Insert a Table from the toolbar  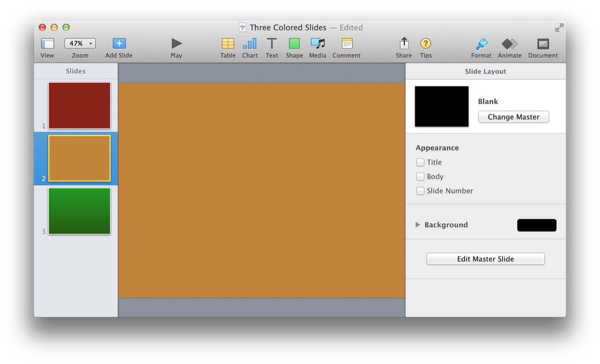coord(228,44)
